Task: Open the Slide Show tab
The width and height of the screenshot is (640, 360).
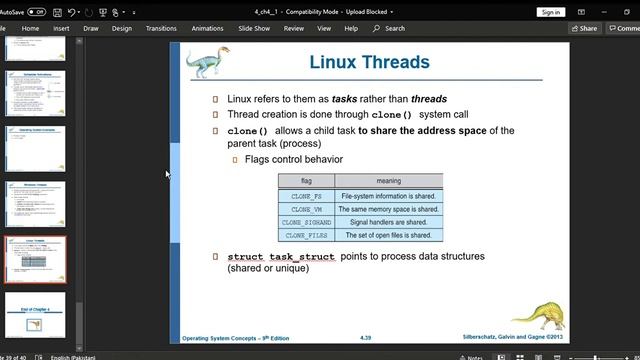Action: [x=254, y=28]
